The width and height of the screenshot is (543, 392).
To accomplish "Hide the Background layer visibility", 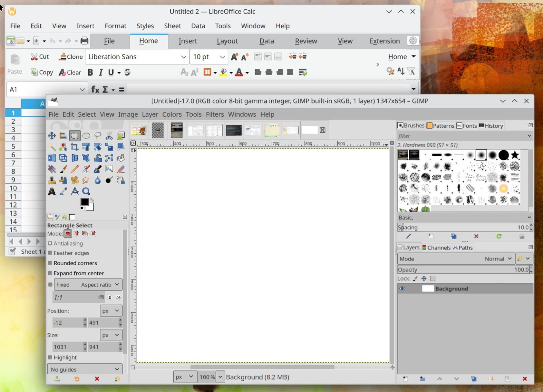I will 402,288.
